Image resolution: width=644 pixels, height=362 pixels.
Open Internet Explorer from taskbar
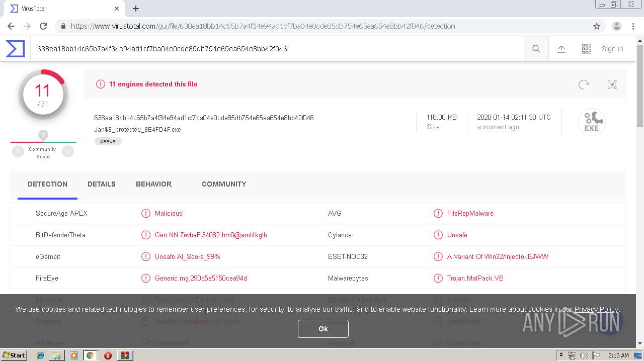coord(40,355)
